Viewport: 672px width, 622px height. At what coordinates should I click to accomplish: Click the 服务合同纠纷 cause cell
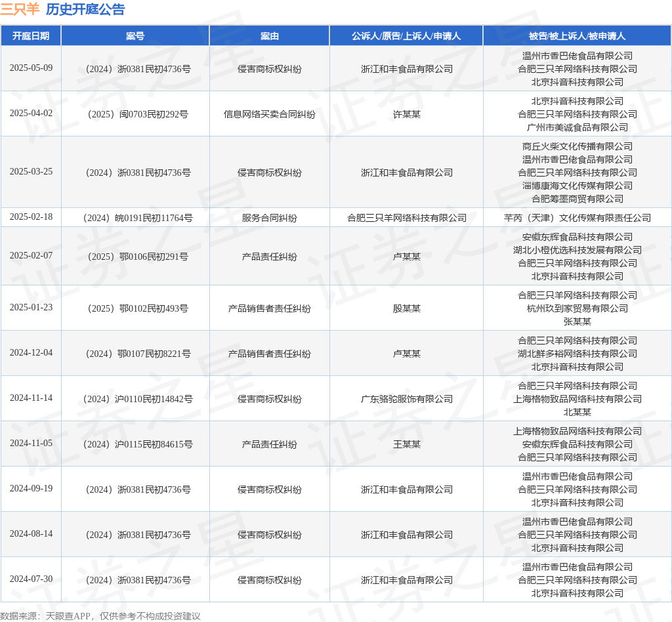[270, 218]
